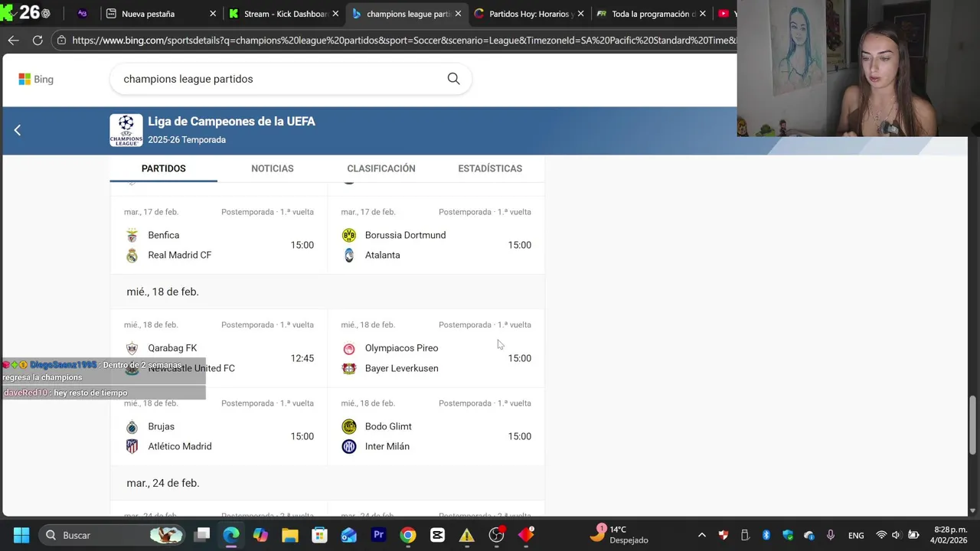Viewport: 980px width, 551px height.
Task: Open the Bodo Glimt team name link
Action: [388, 426]
